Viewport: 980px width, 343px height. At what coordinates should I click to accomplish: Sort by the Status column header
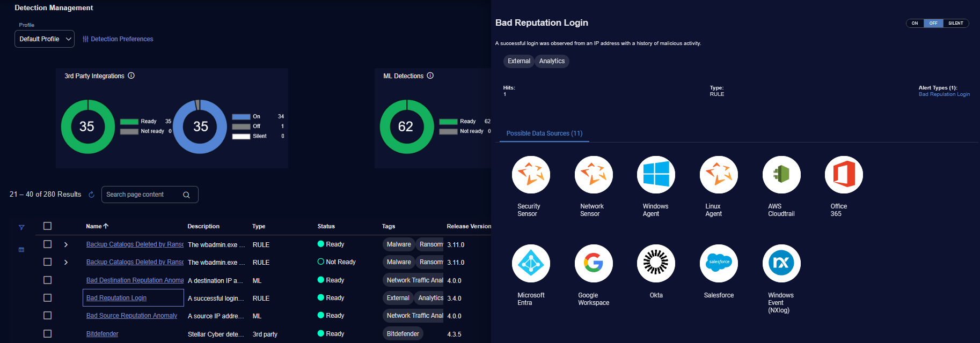tap(326, 226)
